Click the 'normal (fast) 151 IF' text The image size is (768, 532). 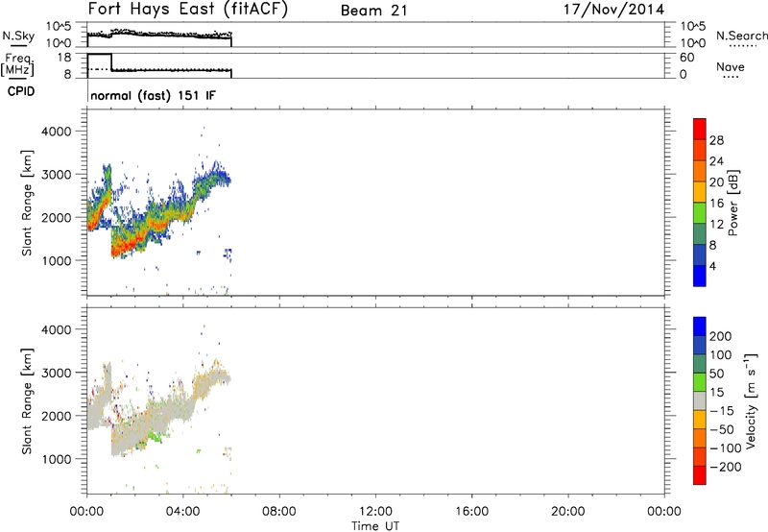pos(153,95)
